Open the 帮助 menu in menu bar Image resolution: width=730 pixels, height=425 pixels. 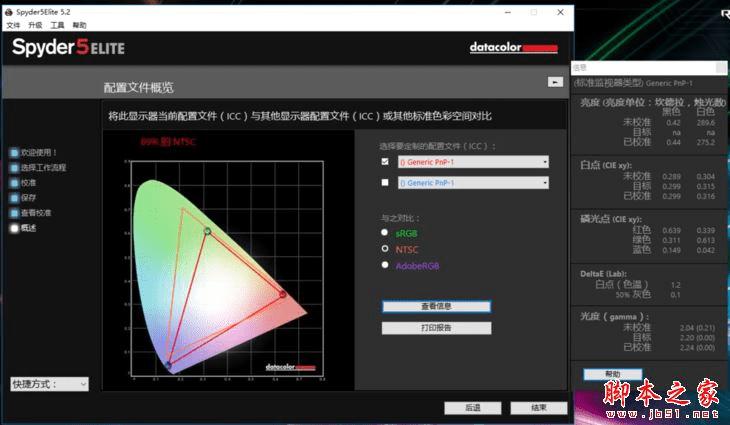coord(79,25)
